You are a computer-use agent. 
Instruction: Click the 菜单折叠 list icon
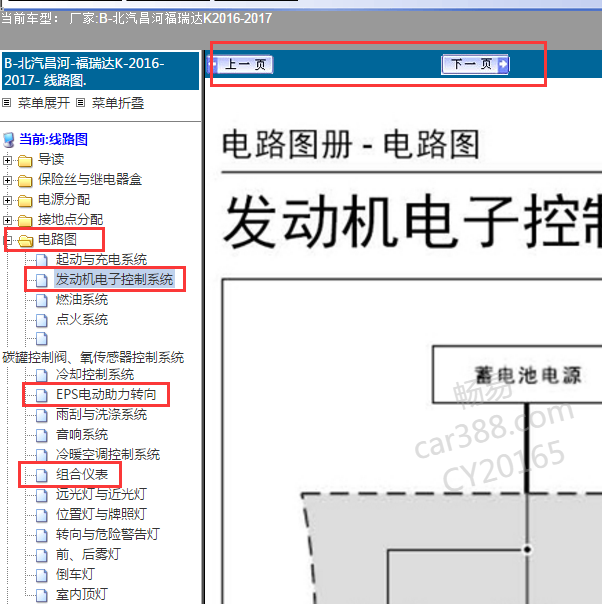(80, 103)
